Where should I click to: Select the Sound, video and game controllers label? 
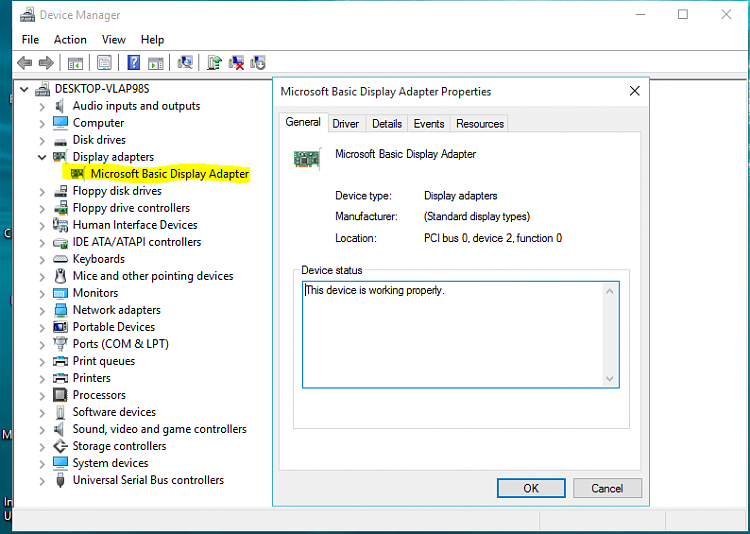159,429
